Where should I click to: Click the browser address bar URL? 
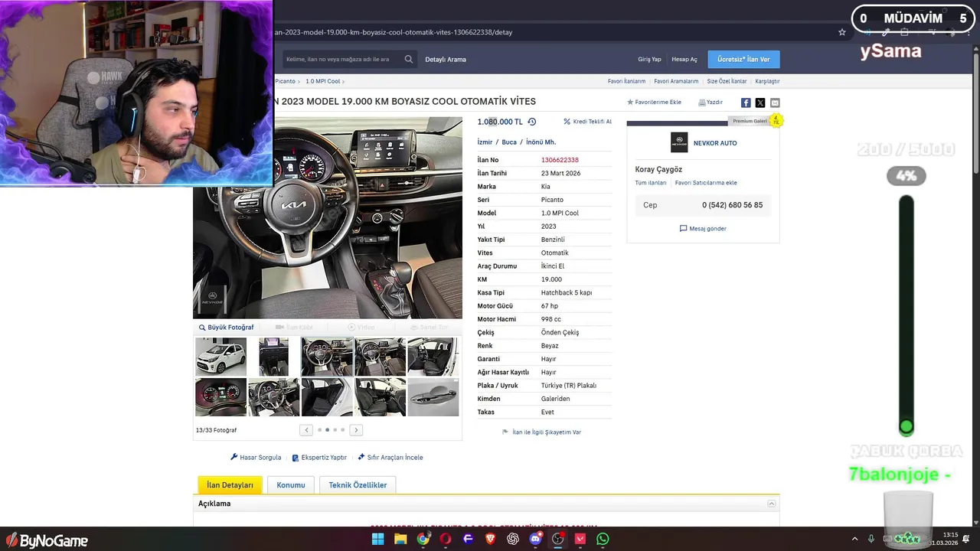394,32
